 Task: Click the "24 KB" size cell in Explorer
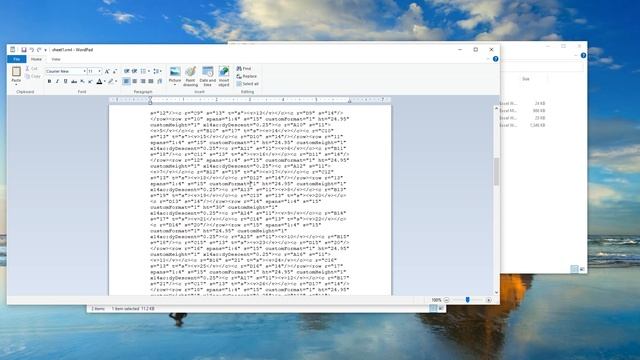[x=540, y=104]
